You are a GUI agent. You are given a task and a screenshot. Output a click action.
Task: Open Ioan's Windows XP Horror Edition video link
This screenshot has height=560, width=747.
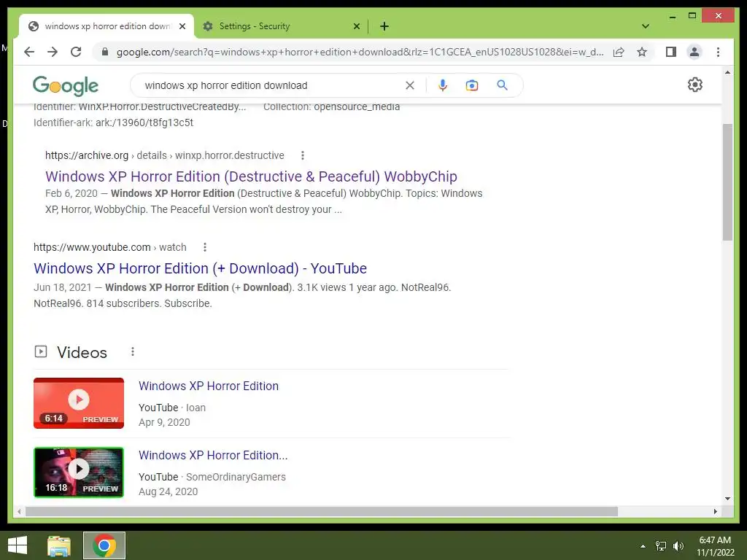click(x=209, y=386)
